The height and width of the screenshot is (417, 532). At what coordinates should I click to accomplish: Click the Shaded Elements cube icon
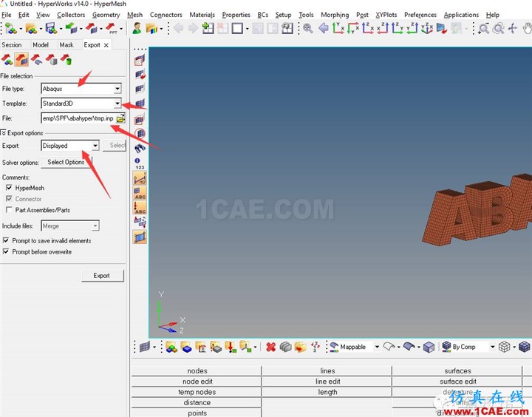pyautogui.click(x=524, y=347)
